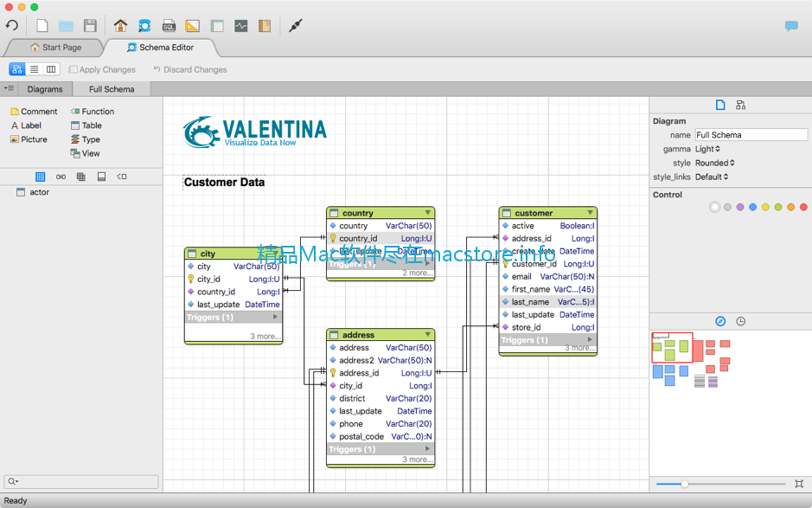Select the Diagrams tab
Screen dimensions: 812x508
45,89
